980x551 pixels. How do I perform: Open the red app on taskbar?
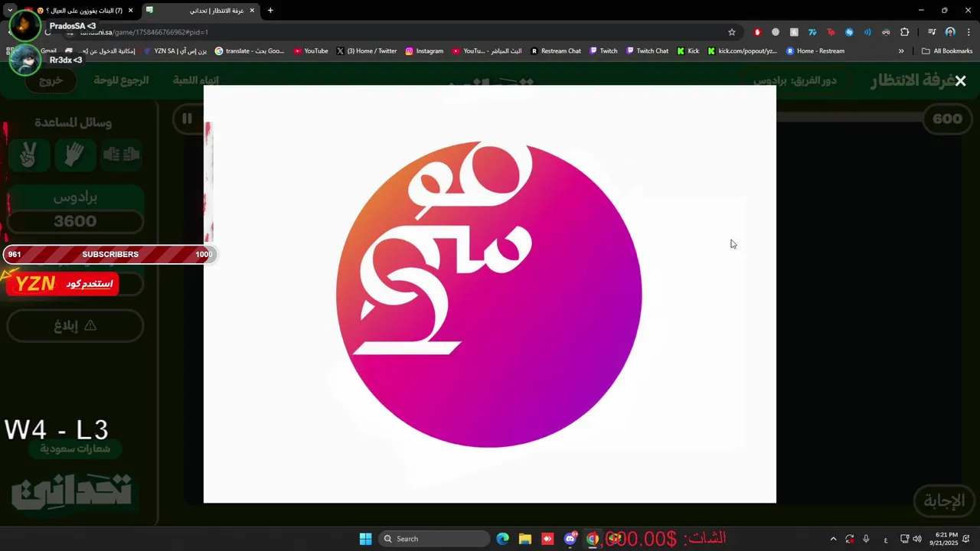point(547,539)
